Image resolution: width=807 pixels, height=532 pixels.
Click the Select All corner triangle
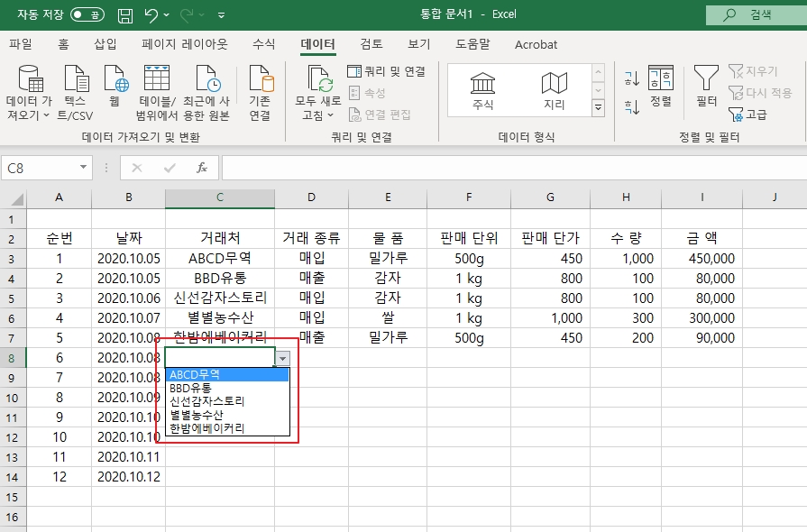17,199
